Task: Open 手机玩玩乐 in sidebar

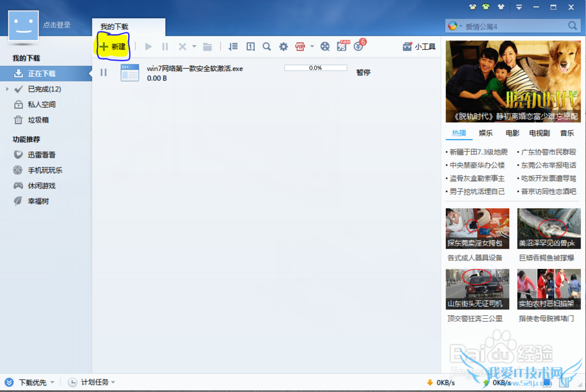Action: pyautogui.click(x=46, y=171)
